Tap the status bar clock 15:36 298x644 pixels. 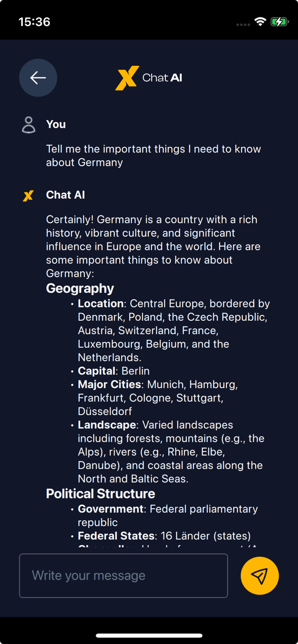tap(35, 22)
